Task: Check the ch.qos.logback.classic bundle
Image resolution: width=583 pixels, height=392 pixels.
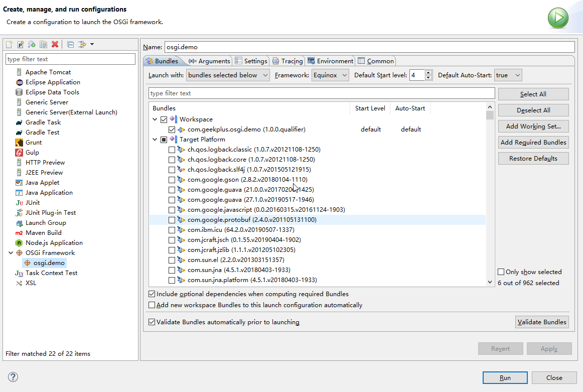Action: [172, 150]
